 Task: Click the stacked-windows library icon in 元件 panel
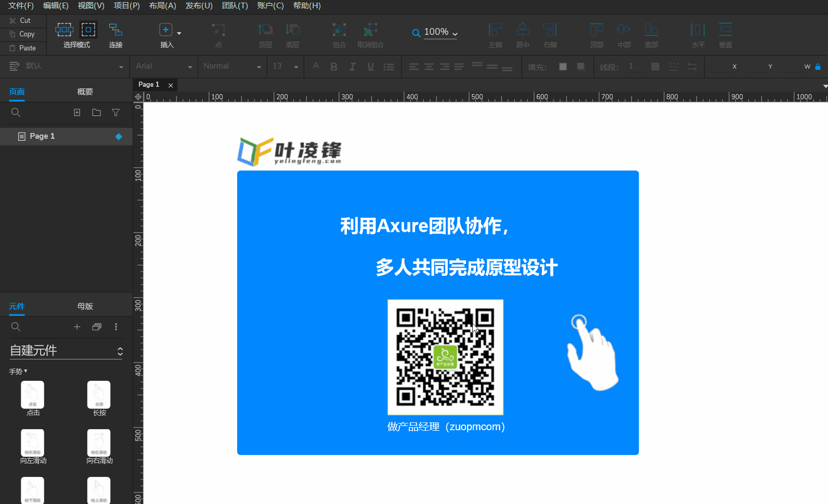(x=97, y=326)
